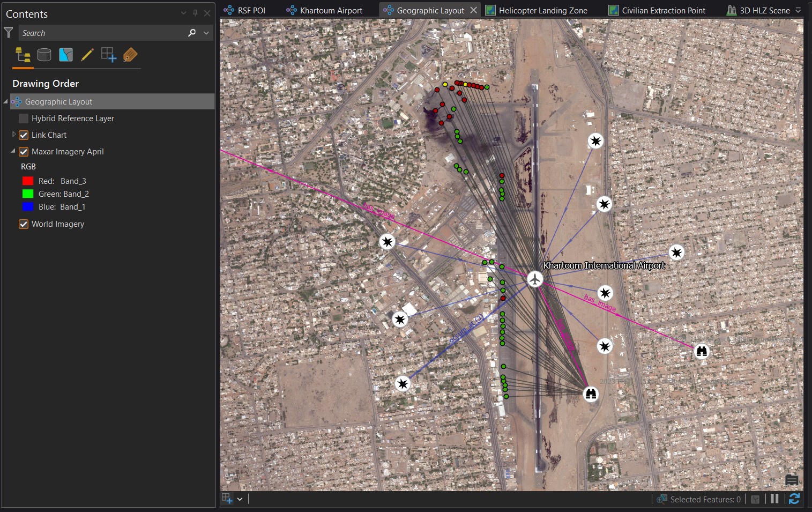Collapse the Maxar Imagery April layer

13,151
